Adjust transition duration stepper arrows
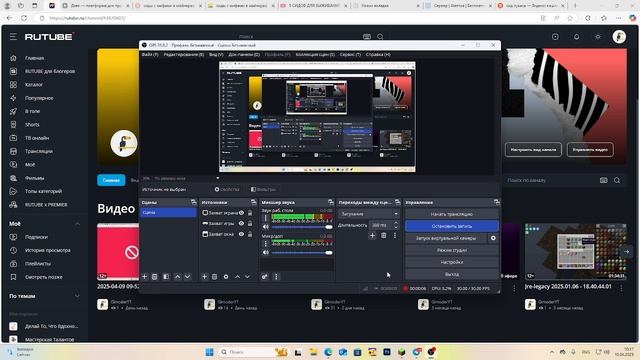The image size is (640, 360). (x=396, y=225)
